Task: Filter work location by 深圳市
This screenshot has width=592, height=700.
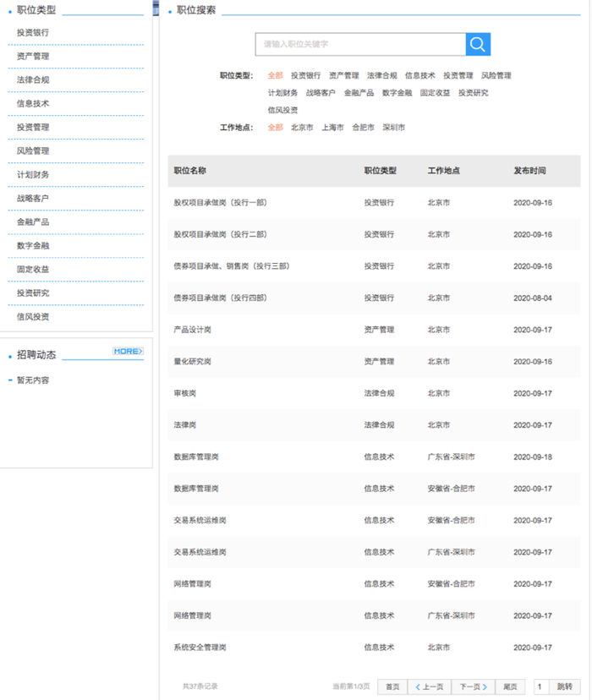Action: click(x=394, y=127)
